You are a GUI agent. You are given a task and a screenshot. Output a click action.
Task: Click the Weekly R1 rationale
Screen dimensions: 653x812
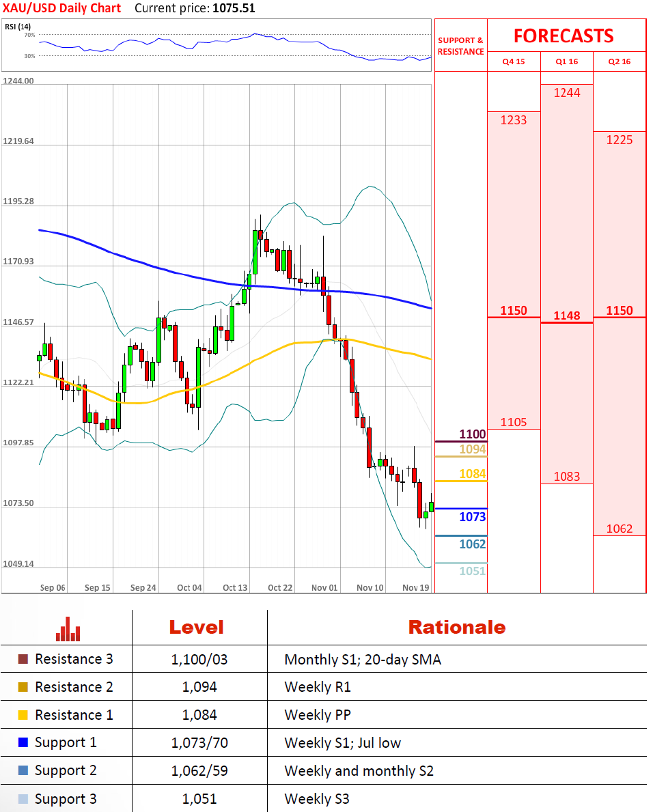click(x=318, y=687)
